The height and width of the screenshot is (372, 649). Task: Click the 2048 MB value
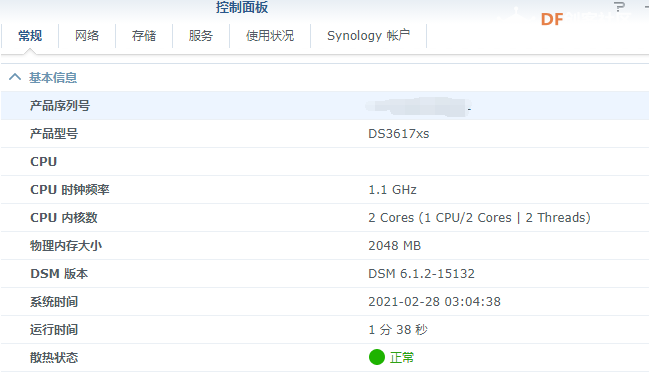(x=394, y=246)
